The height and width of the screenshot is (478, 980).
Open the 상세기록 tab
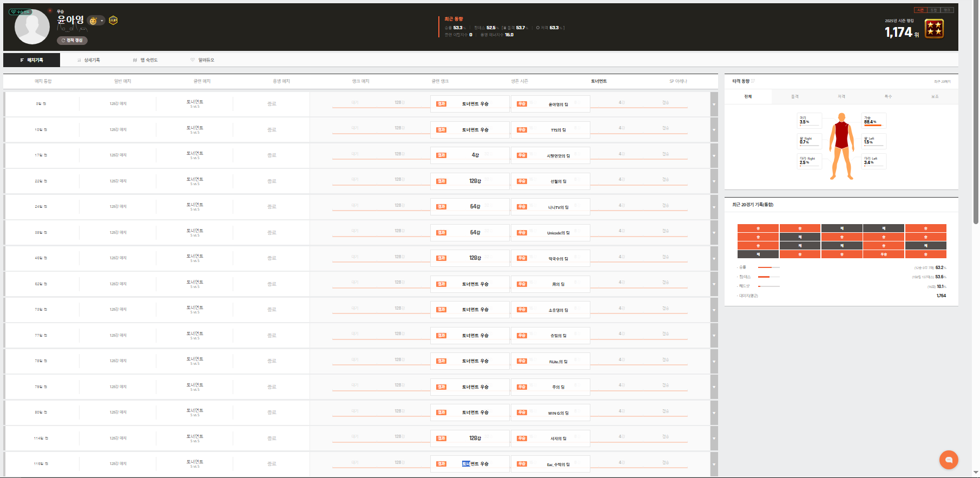tap(89, 60)
